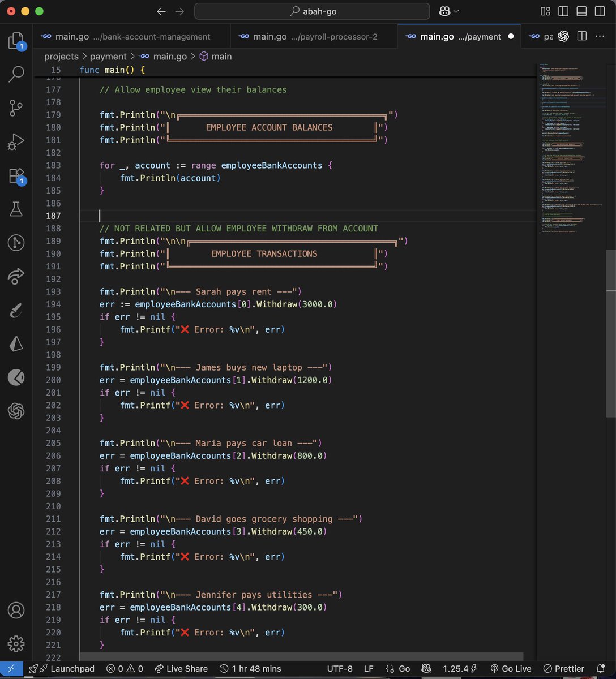Open the Run and Debug view

pos(16,141)
